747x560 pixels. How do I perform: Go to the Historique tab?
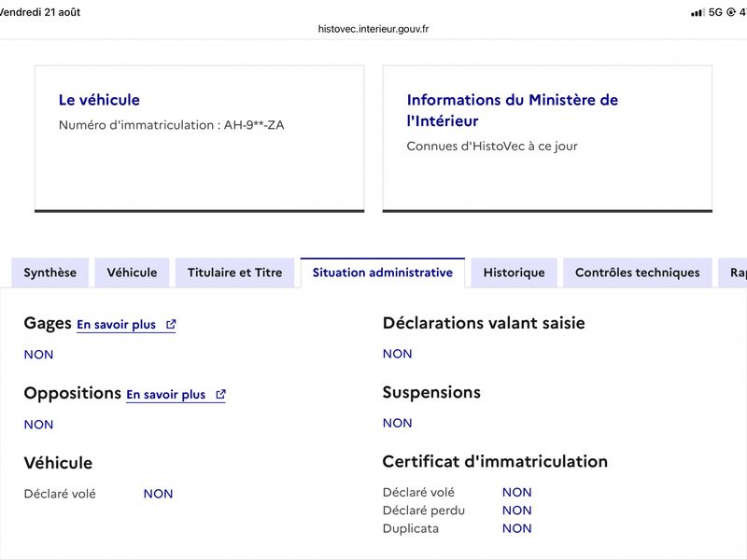[514, 273]
